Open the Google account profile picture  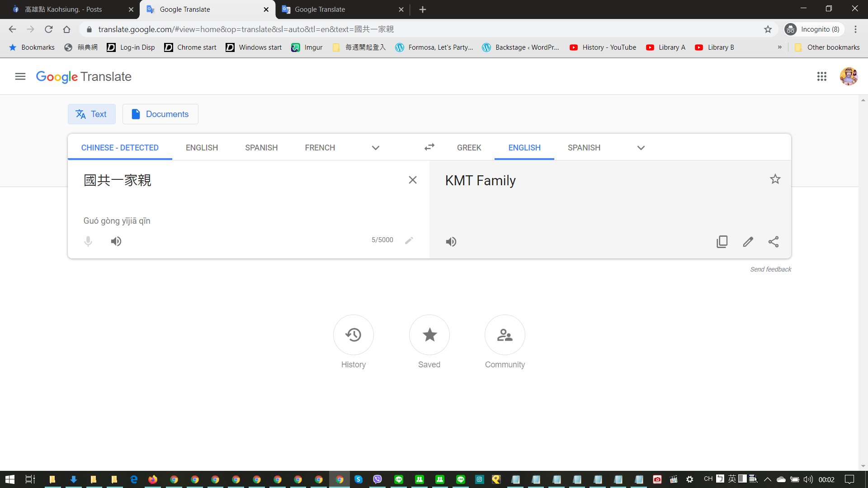(x=849, y=76)
